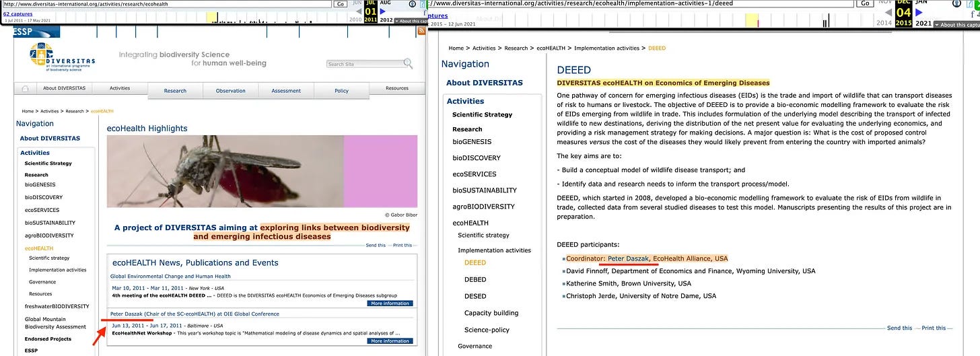Focus the Search Site input box
This screenshot has height=356, width=980.
click(364, 64)
